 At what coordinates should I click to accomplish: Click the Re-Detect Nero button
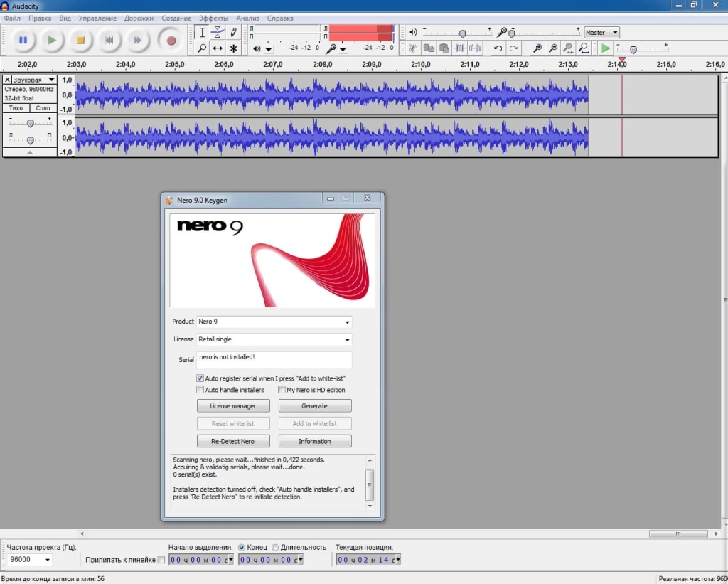point(233,441)
